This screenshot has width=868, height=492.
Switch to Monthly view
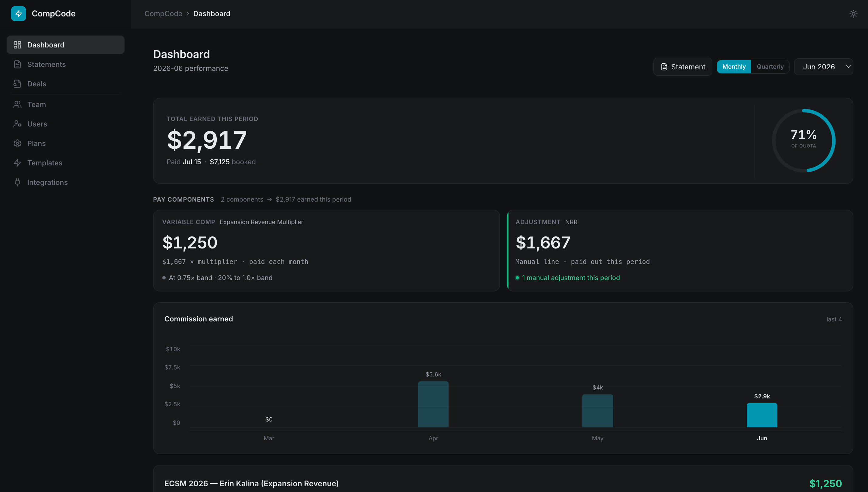click(x=734, y=67)
